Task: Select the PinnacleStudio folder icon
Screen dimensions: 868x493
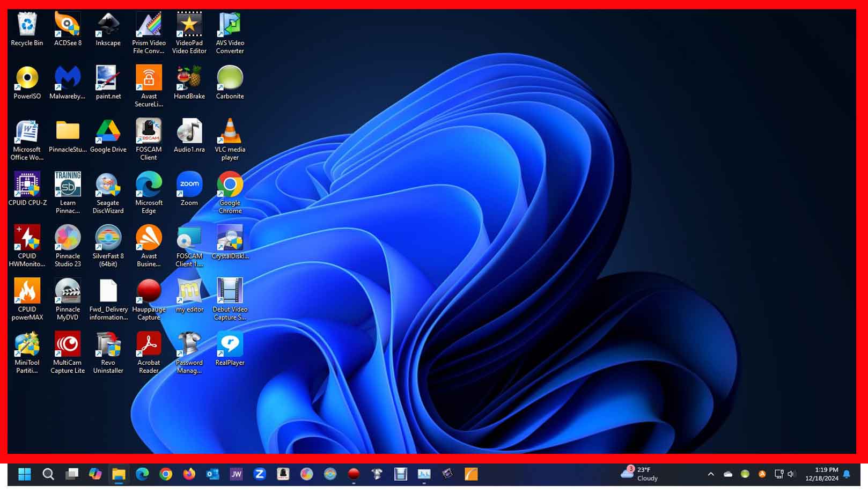Action: [68, 136]
